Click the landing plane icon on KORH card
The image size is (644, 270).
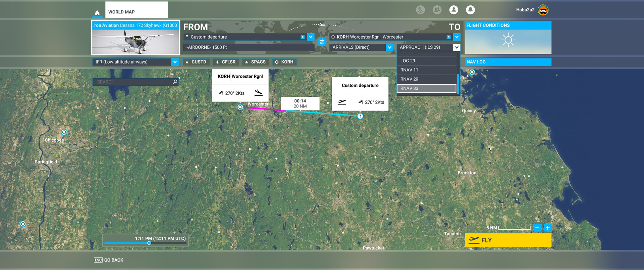pos(259,93)
